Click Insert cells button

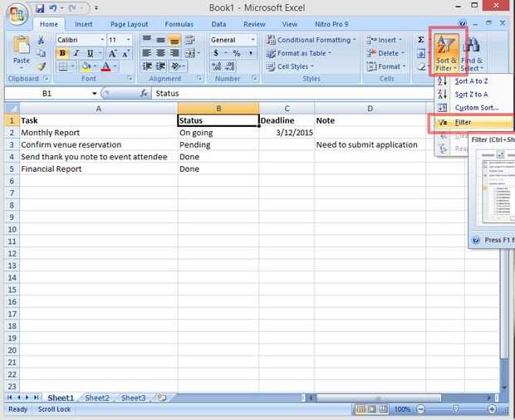pos(384,40)
